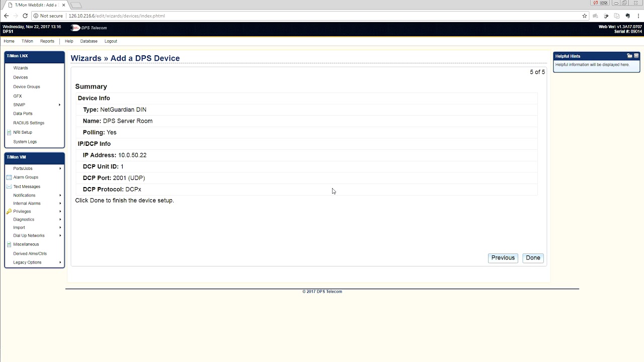Expand the Internal Alarms submenu arrow
The width and height of the screenshot is (644, 362).
point(60,203)
